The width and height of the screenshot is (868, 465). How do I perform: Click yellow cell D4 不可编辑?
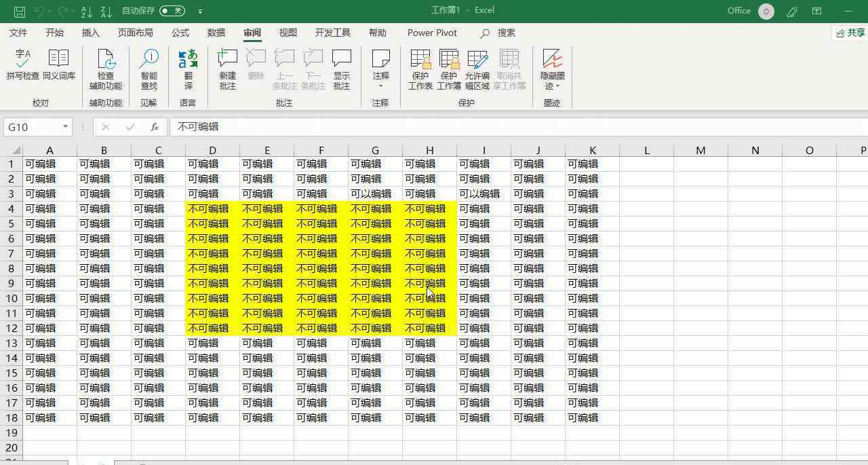point(212,208)
